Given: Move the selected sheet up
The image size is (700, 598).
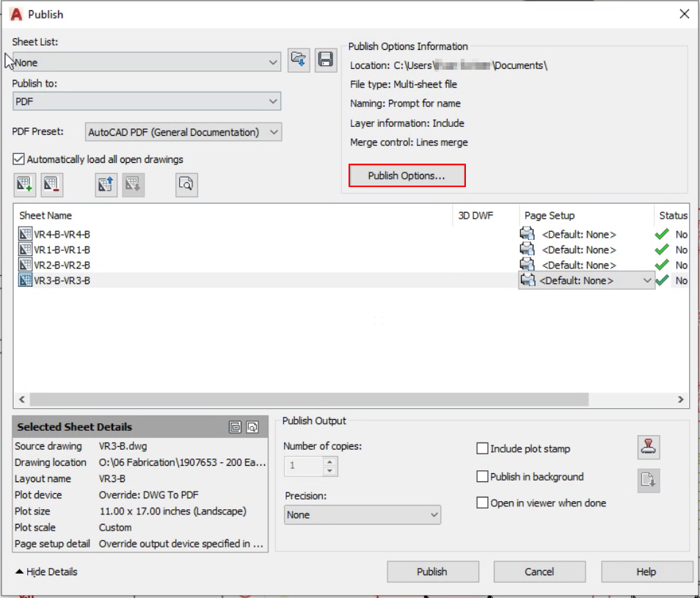Looking at the screenshot, I should 106,185.
